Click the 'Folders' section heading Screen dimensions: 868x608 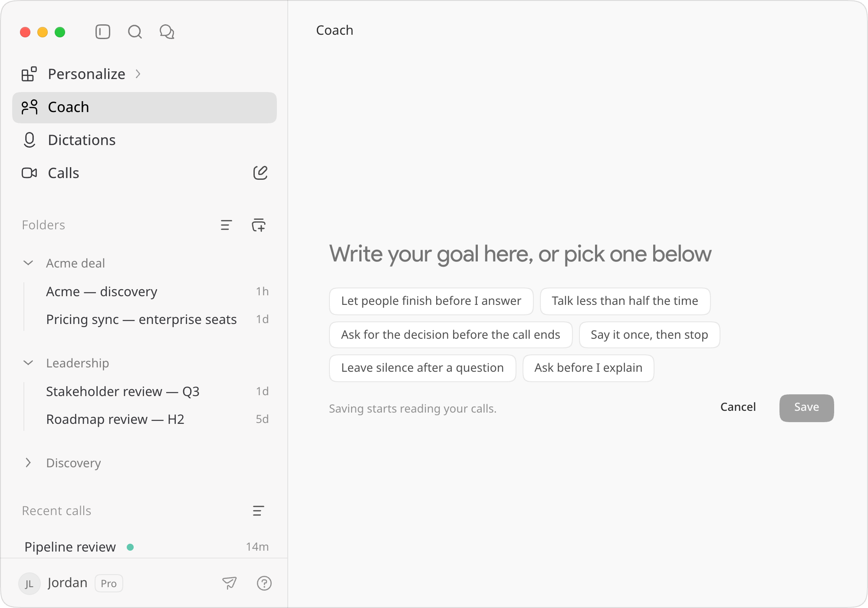[43, 225]
